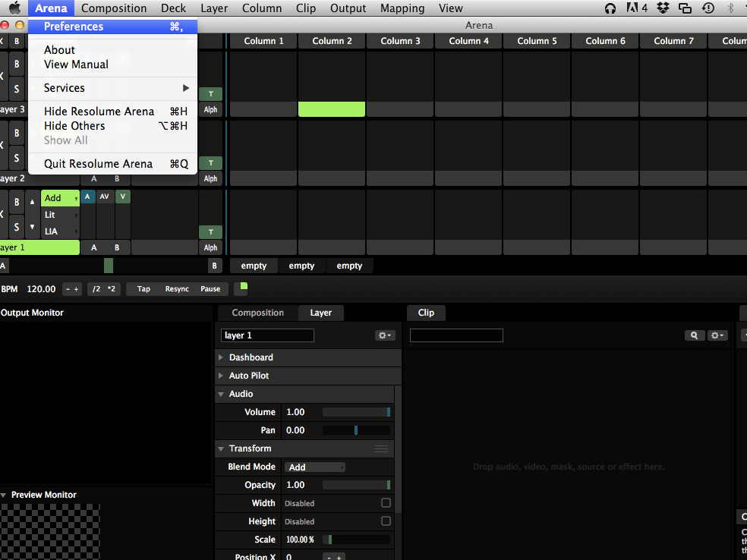Toggle layer 3 Solo S button
Screen dimensions: 747x560
[x=17, y=89]
